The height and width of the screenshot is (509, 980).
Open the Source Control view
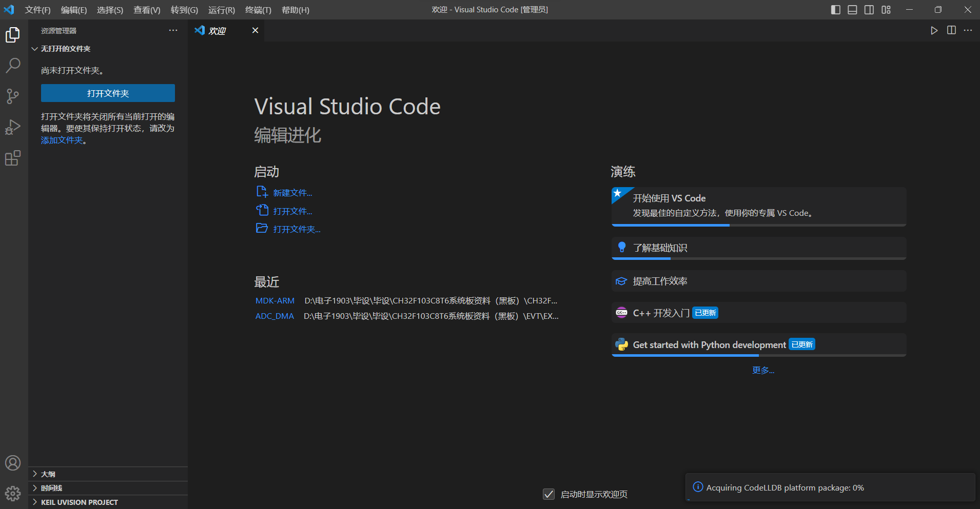[13, 96]
